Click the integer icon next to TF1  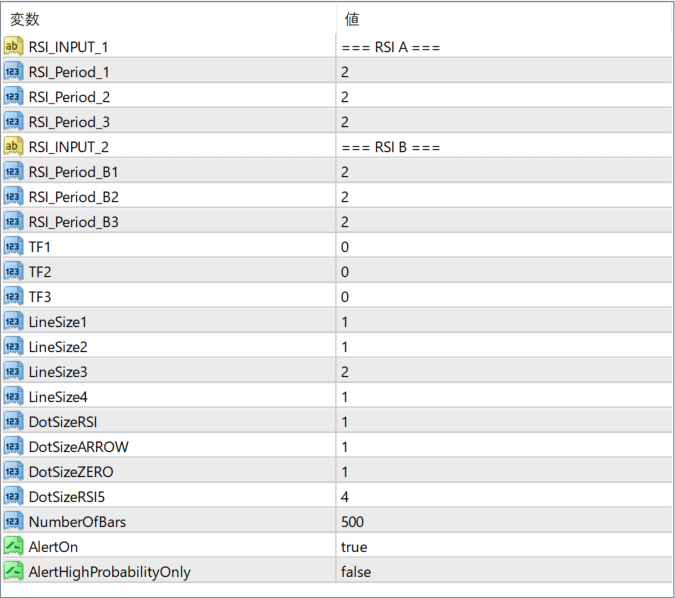13,247
